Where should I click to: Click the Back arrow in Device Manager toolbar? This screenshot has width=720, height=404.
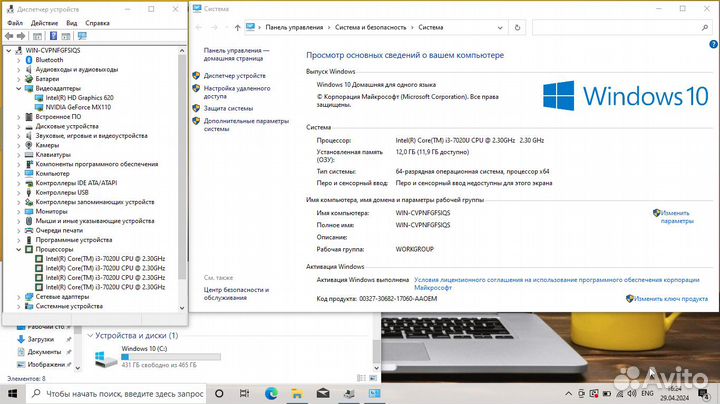[x=9, y=36]
